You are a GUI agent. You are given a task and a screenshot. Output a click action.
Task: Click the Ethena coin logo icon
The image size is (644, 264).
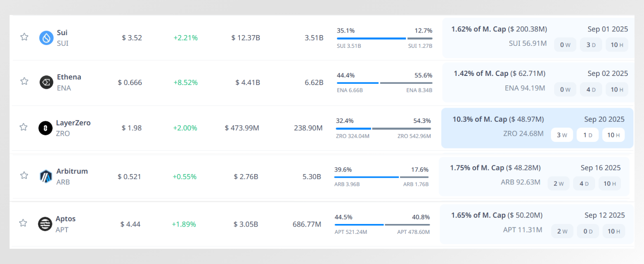click(46, 82)
